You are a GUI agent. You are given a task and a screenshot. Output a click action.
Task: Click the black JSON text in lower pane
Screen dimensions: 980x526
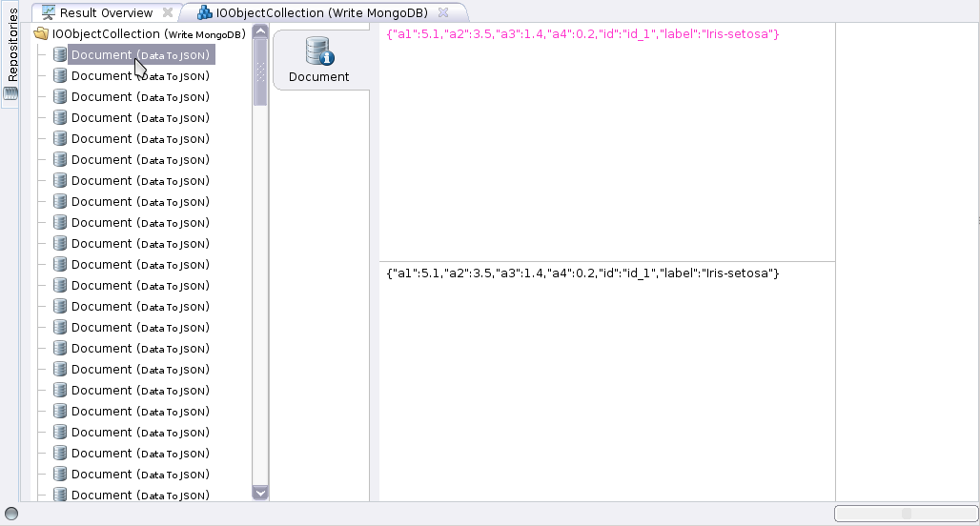point(583,273)
